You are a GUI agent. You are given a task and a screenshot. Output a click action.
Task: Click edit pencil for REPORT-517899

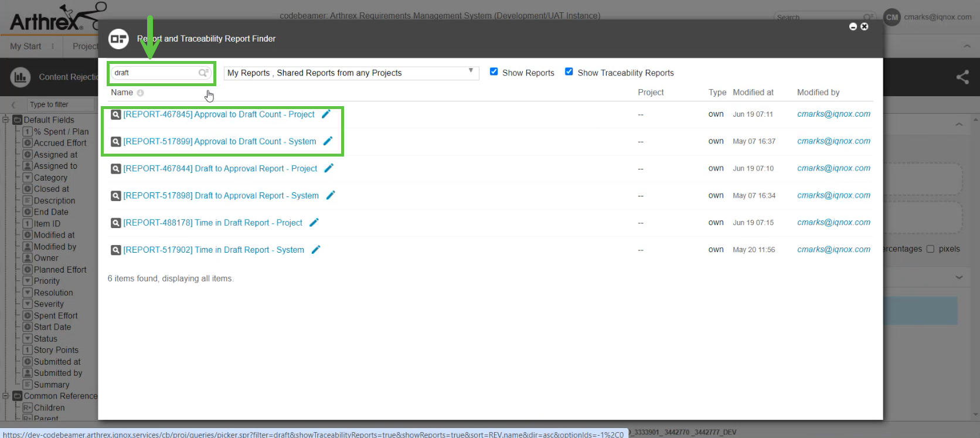click(x=328, y=141)
